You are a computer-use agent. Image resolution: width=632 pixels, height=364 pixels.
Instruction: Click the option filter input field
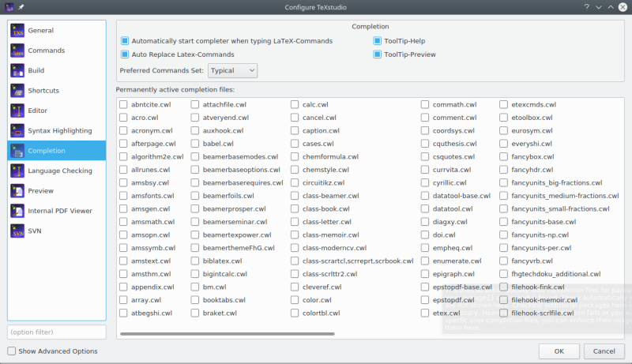(x=56, y=332)
